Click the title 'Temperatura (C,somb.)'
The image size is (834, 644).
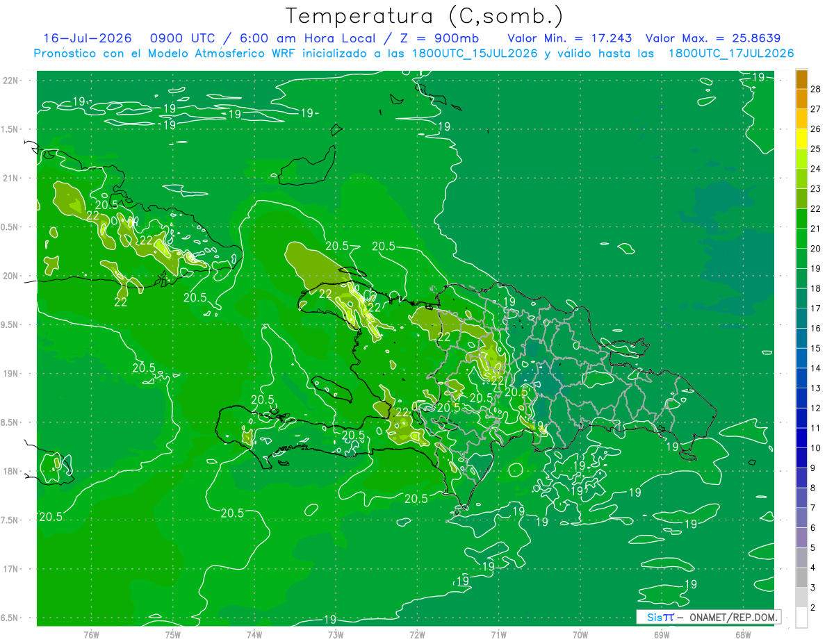(425, 17)
